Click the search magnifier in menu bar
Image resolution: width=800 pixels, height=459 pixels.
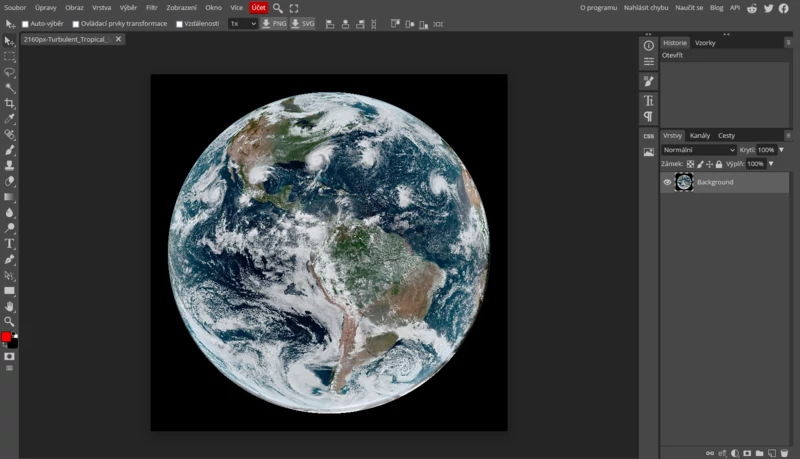point(278,8)
